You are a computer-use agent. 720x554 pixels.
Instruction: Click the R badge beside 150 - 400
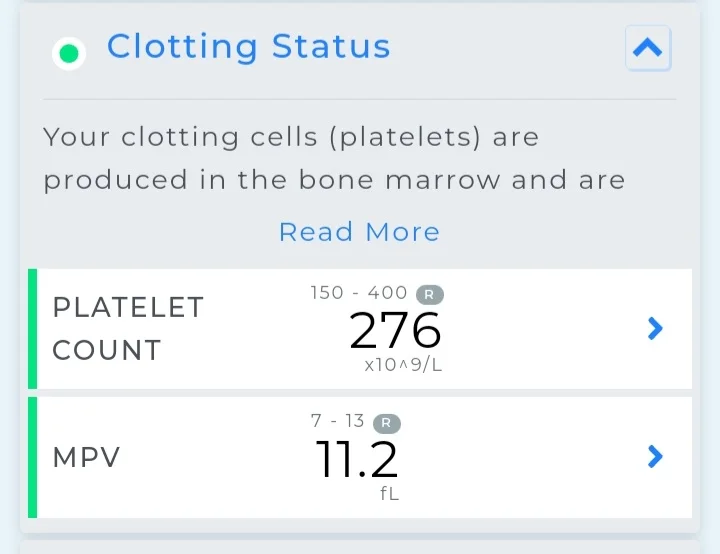(x=430, y=294)
